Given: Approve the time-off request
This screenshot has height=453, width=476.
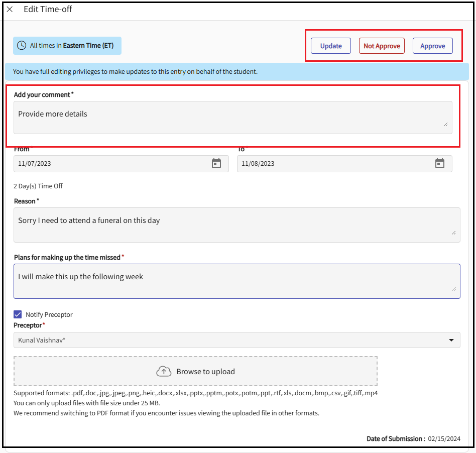Looking at the screenshot, I should point(432,46).
